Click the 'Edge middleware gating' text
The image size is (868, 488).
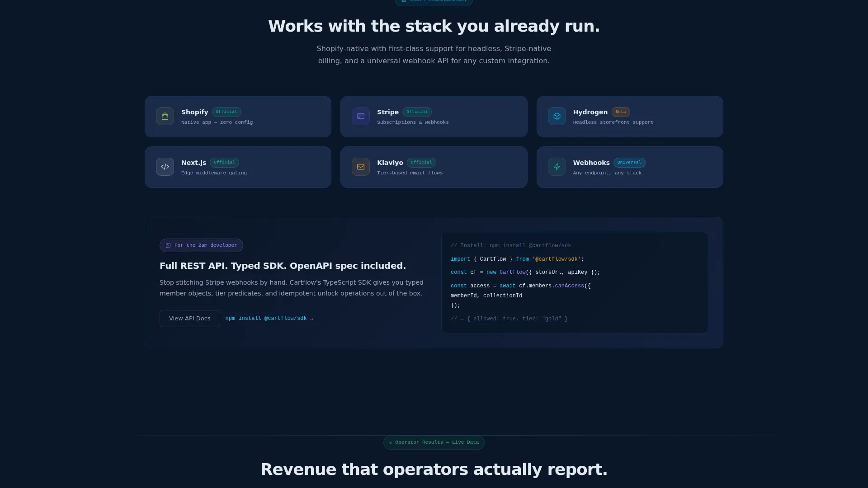(x=214, y=173)
